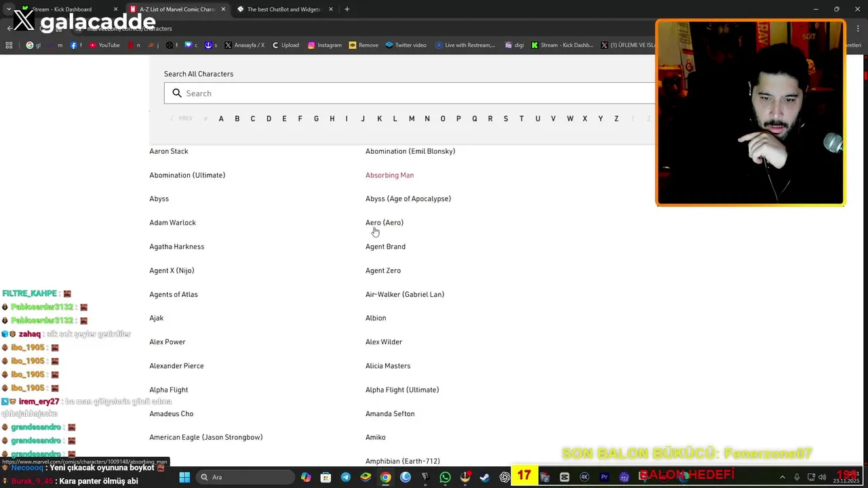The width and height of the screenshot is (868, 488).
Task: Click the taskbar Ara search box
Action: [244, 477]
